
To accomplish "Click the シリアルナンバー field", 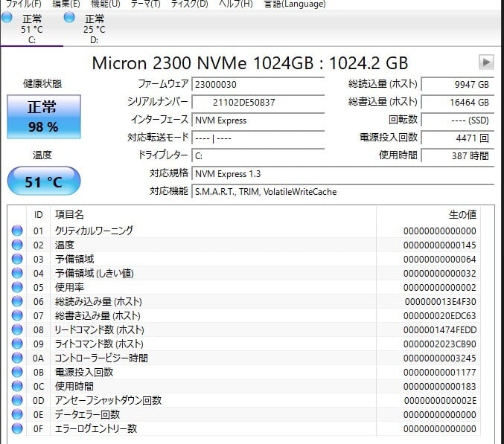I will pyautogui.click(x=258, y=102).
